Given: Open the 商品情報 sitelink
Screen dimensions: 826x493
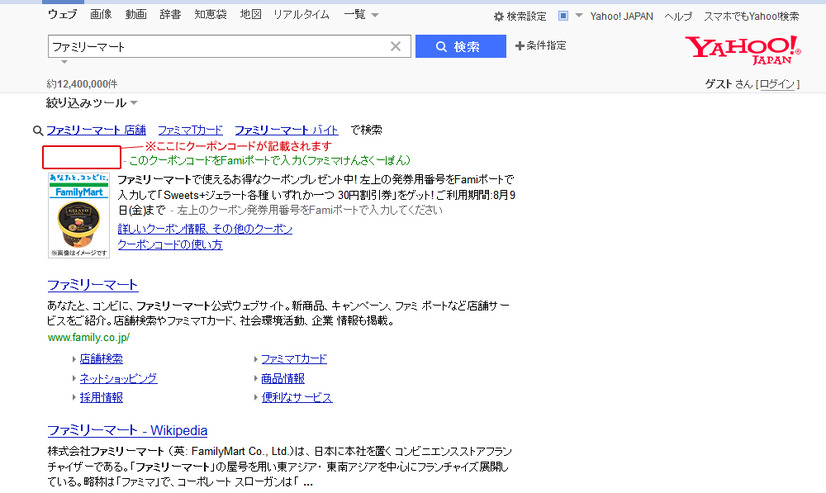Looking at the screenshot, I should coord(283,378).
